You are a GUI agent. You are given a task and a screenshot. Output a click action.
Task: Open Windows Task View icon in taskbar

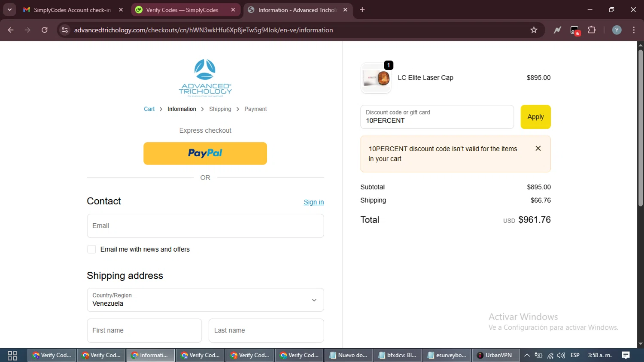coord(12,356)
